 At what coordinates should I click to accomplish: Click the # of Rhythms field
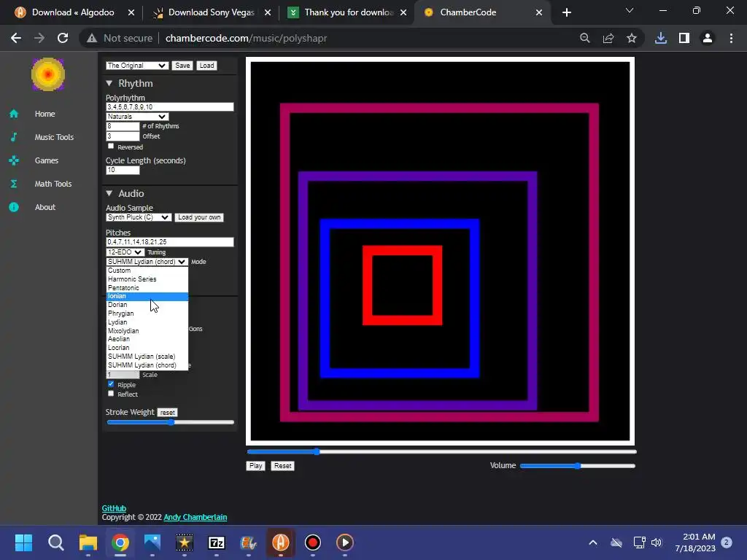123,126
